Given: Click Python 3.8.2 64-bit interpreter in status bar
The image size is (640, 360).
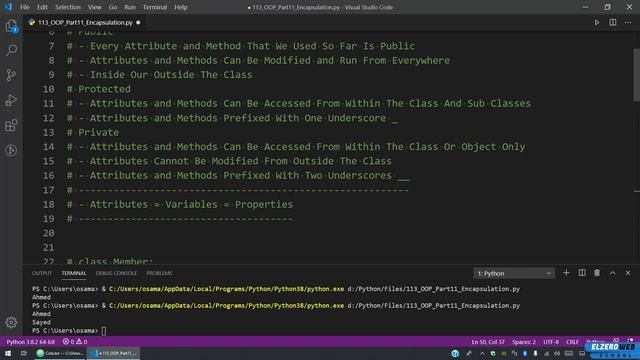Looking at the screenshot, I should [31, 342].
